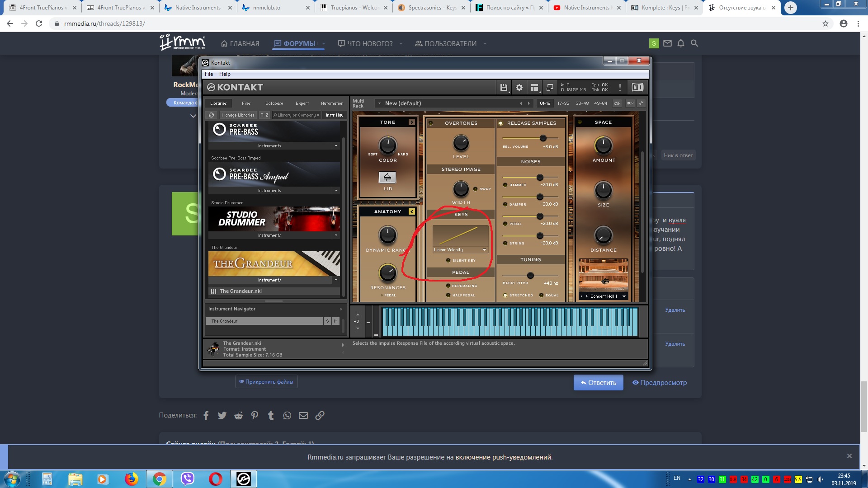Open the Concert Hall 1 dropdown
The height and width of the screenshot is (488, 868).
point(624,296)
